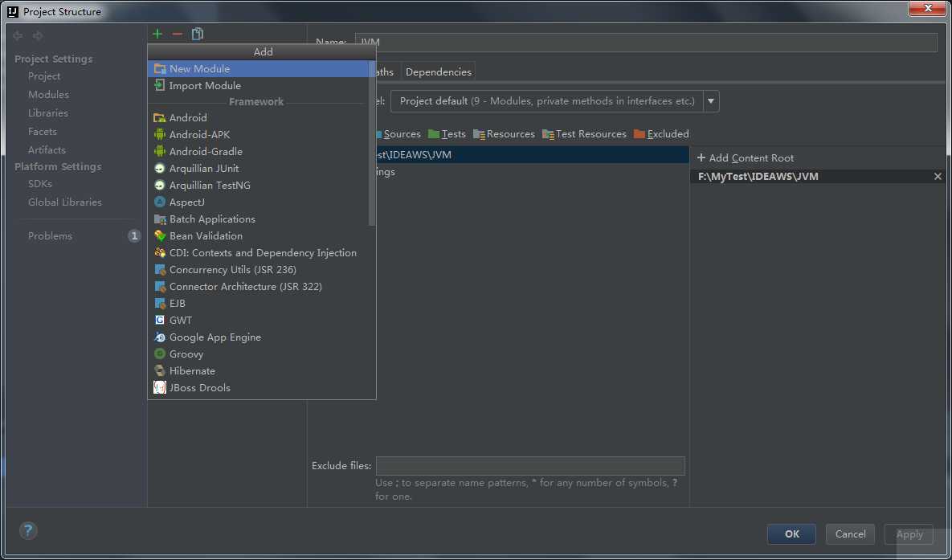Go back with the left arrow icon

coord(18,36)
